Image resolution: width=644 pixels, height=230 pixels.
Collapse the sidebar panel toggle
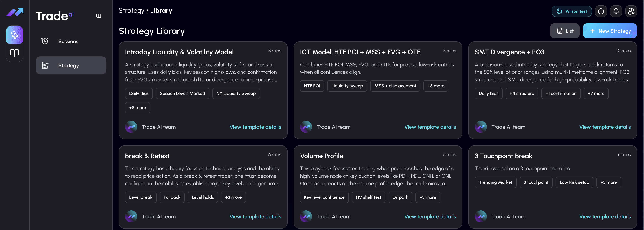coord(99,16)
